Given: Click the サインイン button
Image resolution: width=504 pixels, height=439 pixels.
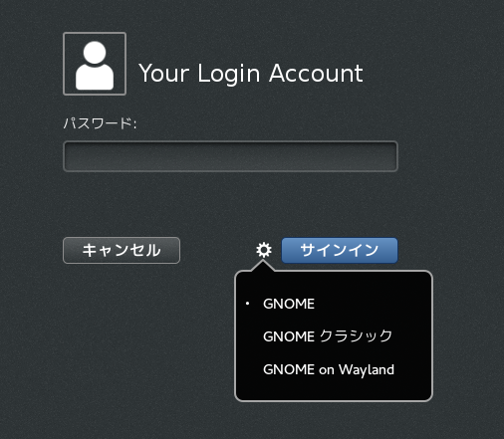Looking at the screenshot, I should 340,250.
